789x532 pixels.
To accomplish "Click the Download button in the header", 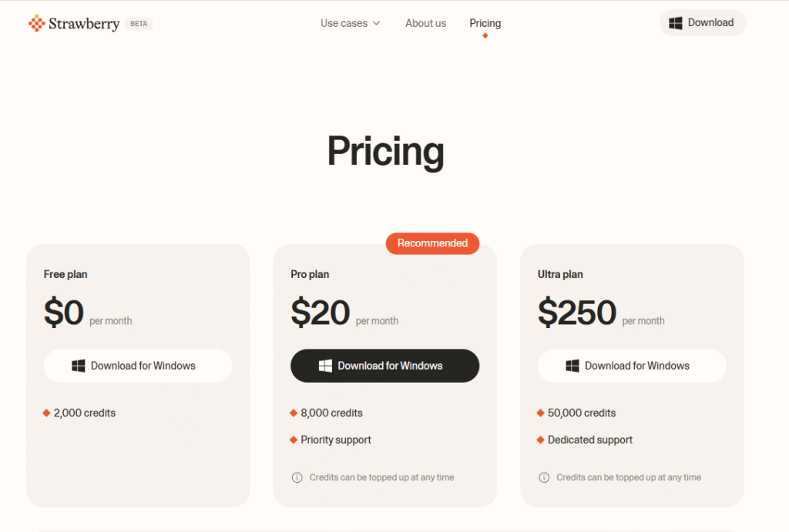I will pos(702,23).
